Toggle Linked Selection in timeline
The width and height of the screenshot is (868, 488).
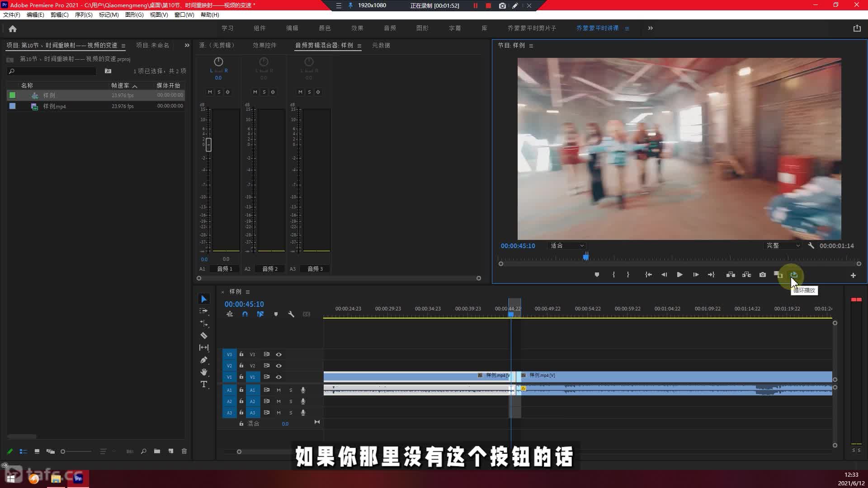[x=260, y=314]
